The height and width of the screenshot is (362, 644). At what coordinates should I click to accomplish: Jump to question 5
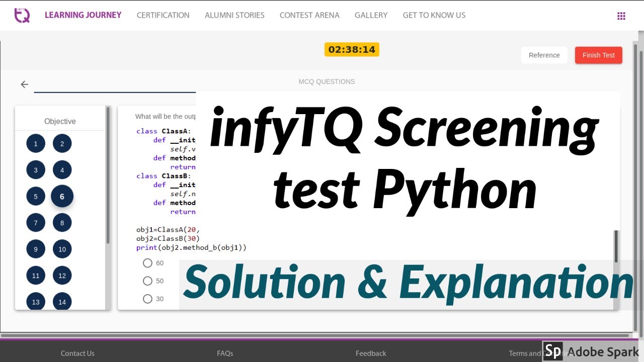pos(36,196)
